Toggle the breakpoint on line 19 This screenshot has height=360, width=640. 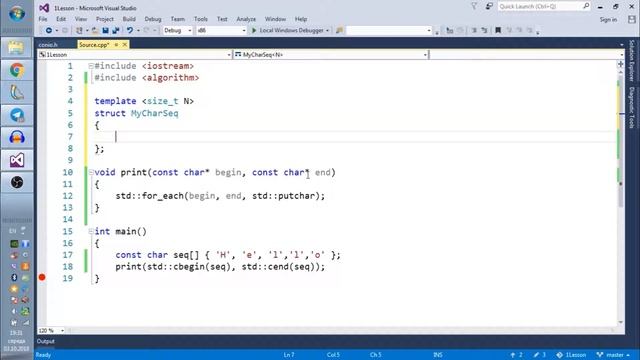(x=42, y=278)
